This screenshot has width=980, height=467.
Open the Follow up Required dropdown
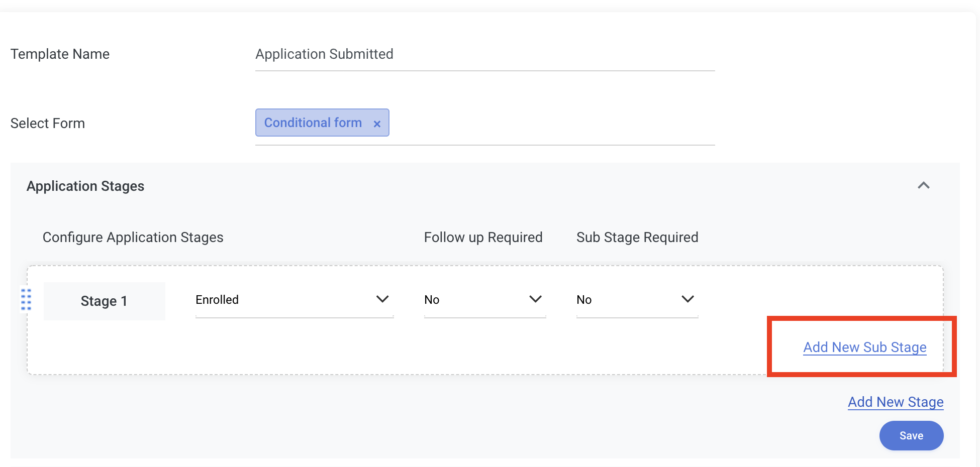tap(485, 300)
